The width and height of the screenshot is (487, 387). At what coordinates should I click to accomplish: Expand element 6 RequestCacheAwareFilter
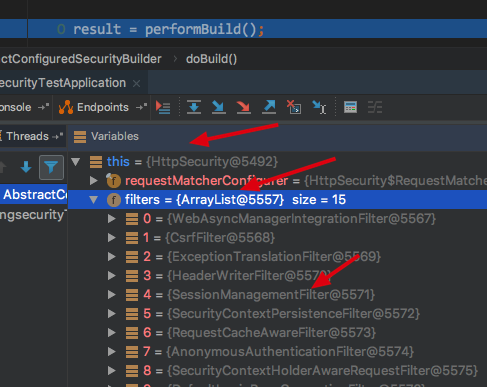coord(111,333)
